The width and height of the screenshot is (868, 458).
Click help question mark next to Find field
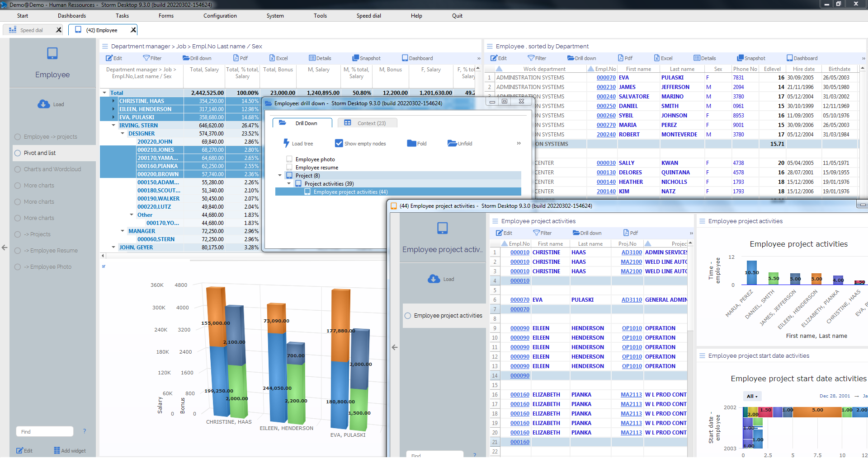pyautogui.click(x=85, y=431)
